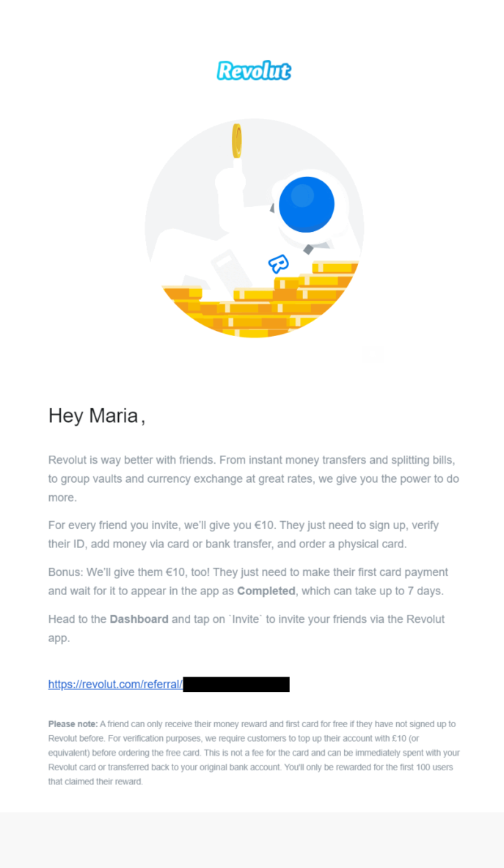
Task: Click the Revolut logo at top
Action: click(254, 71)
